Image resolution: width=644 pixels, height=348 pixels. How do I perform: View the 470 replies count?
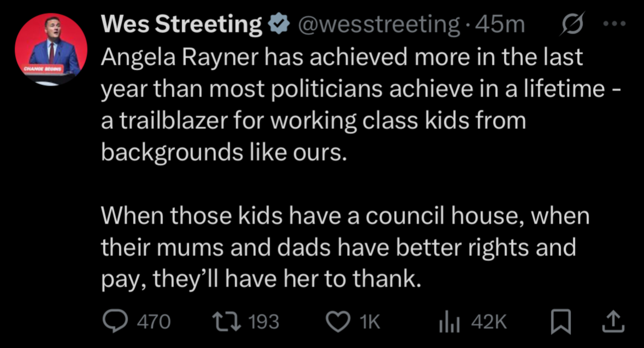coord(154,322)
